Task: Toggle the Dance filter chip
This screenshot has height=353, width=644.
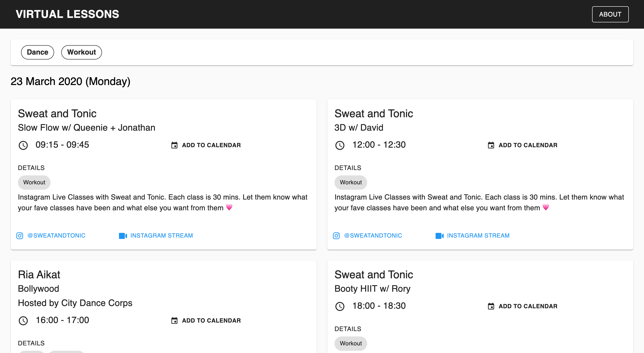Action: (38, 52)
